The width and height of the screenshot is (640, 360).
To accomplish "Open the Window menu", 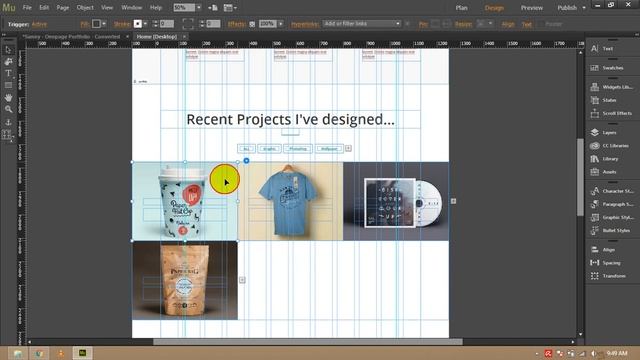I will [132, 7].
